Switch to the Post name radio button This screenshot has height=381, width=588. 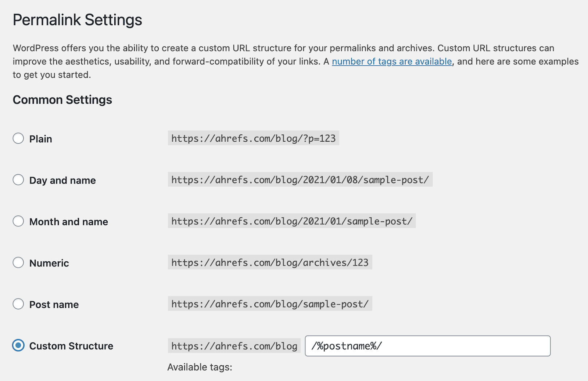18,304
